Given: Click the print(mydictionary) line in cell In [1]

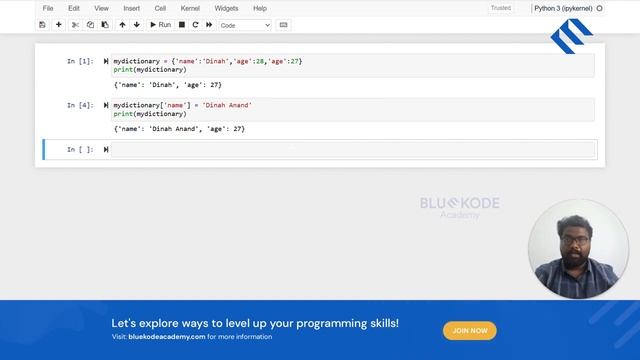Looking at the screenshot, I should 150,70.
